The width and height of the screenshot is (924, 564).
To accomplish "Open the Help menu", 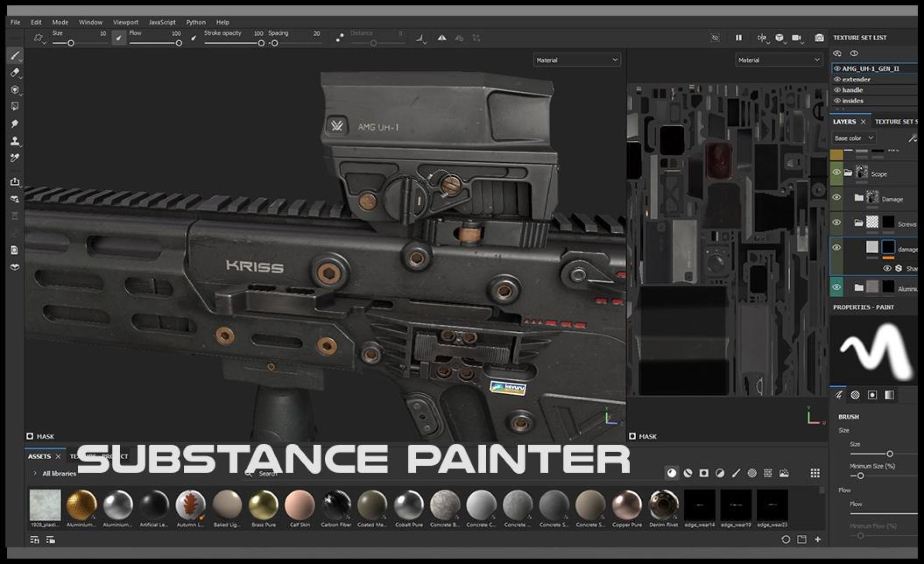I will click(222, 22).
